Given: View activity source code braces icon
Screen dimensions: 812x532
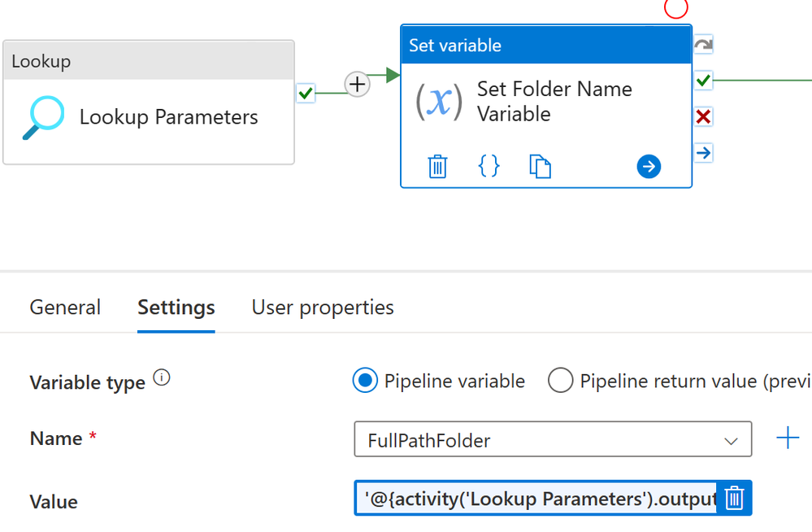Looking at the screenshot, I should click(x=489, y=166).
